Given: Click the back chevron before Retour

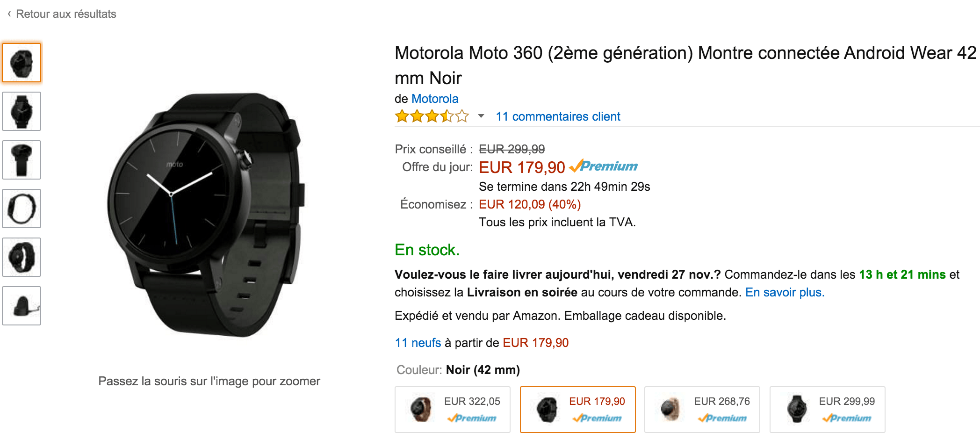Looking at the screenshot, I should point(9,14).
